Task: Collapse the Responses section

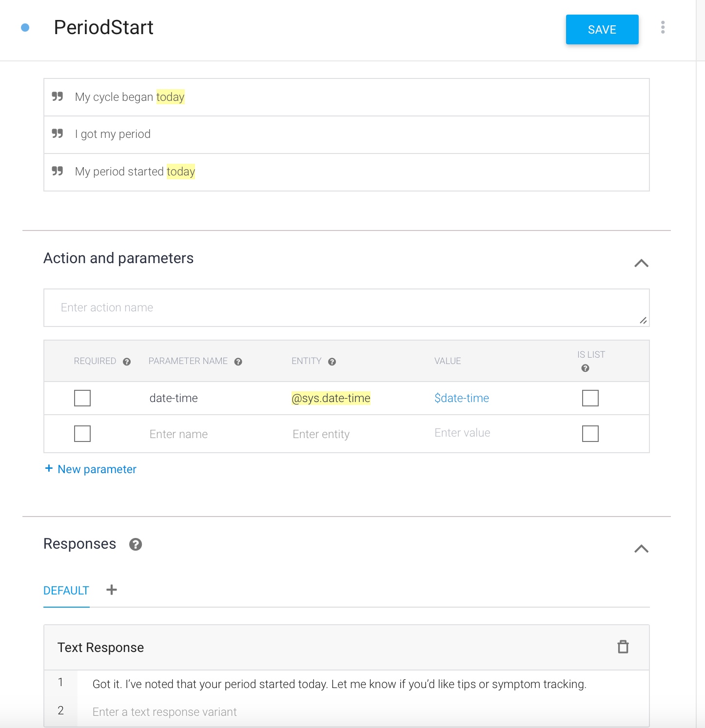Action: click(x=641, y=549)
